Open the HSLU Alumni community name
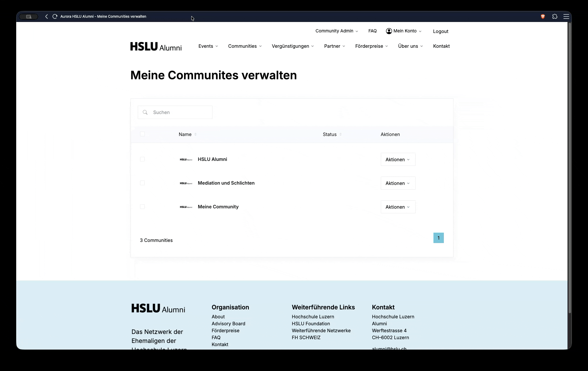This screenshot has width=588, height=371. click(212, 159)
